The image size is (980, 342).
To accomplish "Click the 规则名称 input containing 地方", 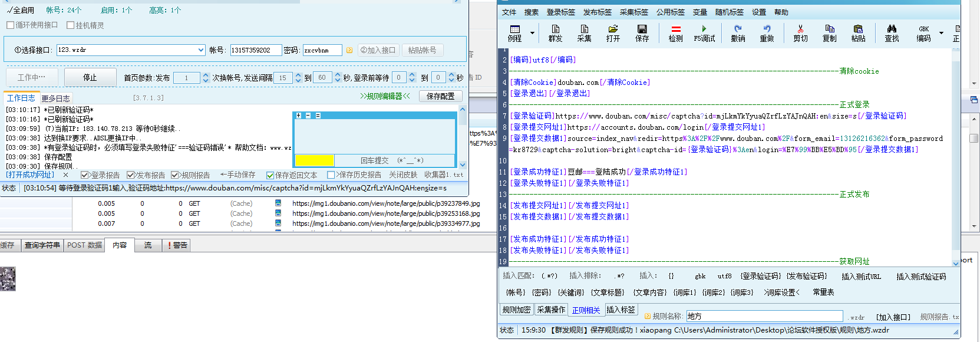I will [765, 316].
